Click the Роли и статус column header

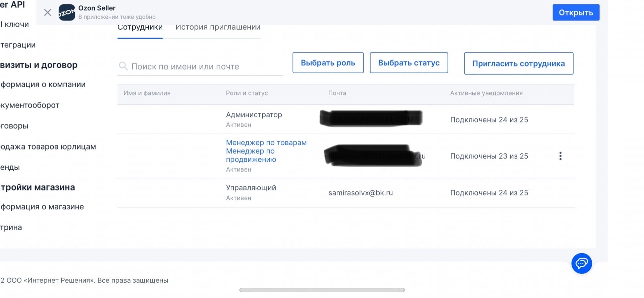(x=247, y=93)
